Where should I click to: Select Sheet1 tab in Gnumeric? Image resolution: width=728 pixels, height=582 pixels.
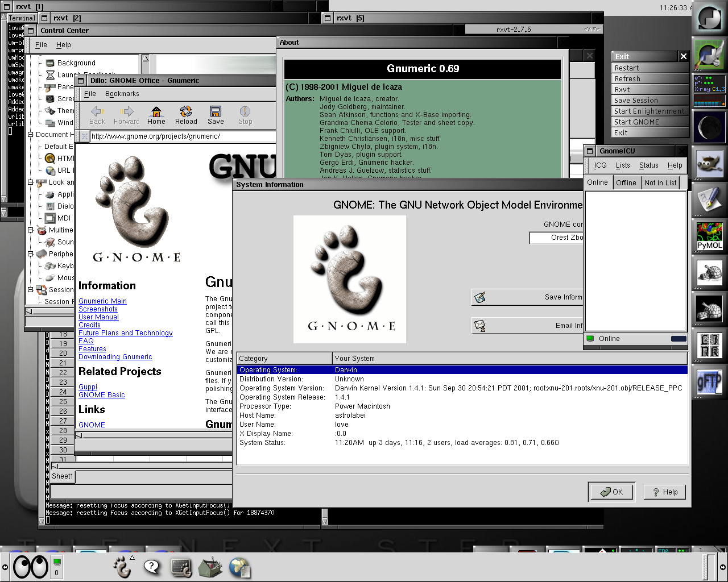[63, 476]
